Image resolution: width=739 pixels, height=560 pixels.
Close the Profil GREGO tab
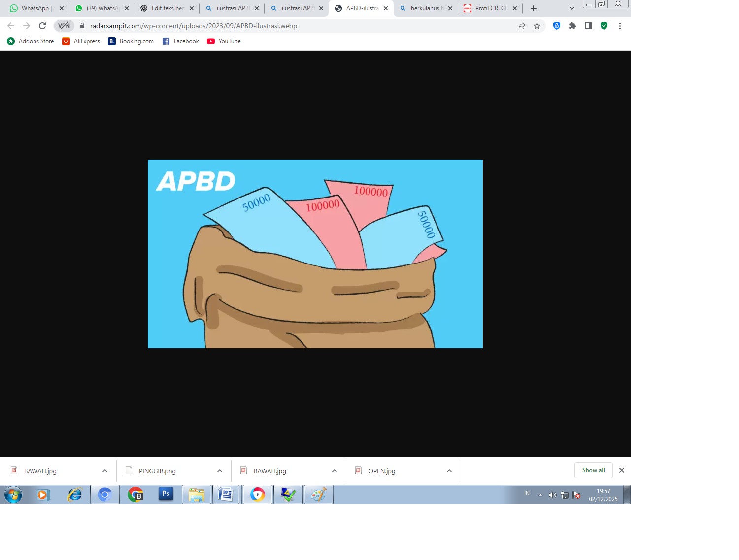coord(515,8)
